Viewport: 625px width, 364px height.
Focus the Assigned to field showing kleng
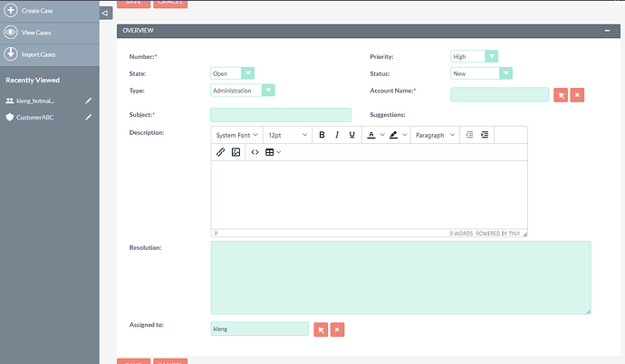point(259,329)
